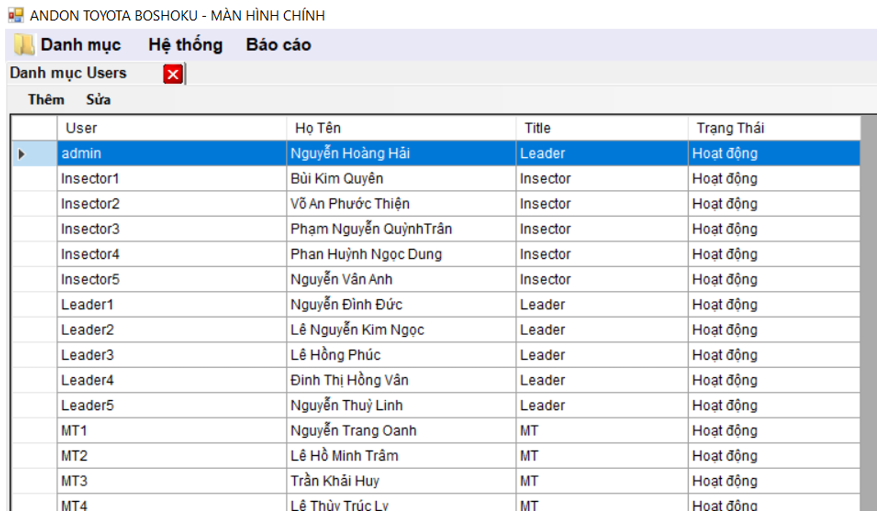Screen dimensions: 887x525
Task: Open the Hệ thống menu
Action: tap(185, 45)
